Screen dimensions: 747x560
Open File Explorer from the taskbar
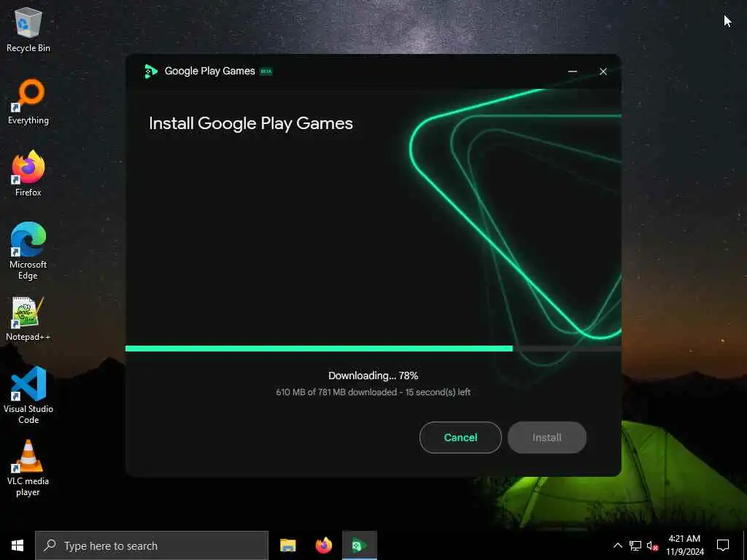point(287,545)
